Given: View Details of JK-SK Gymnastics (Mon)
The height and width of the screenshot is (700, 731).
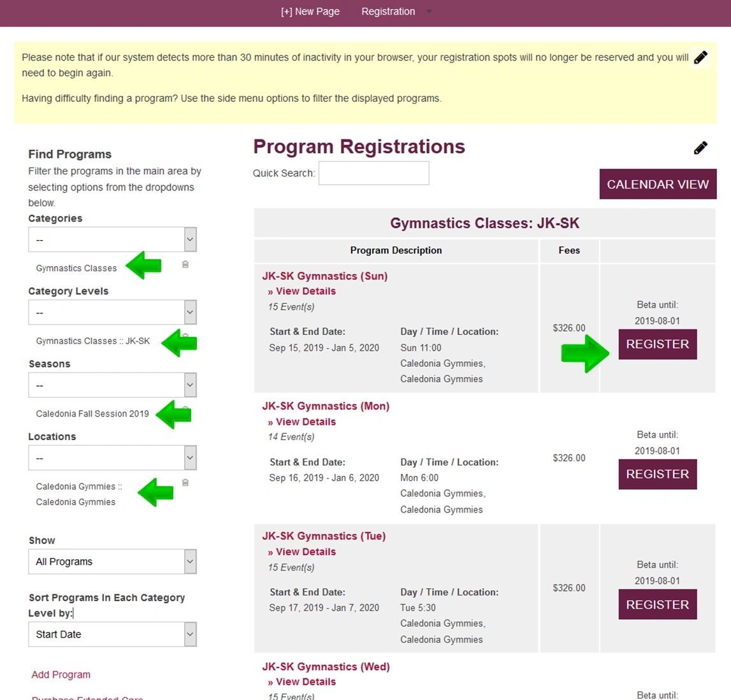Looking at the screenshot, I should coord(305,422).
